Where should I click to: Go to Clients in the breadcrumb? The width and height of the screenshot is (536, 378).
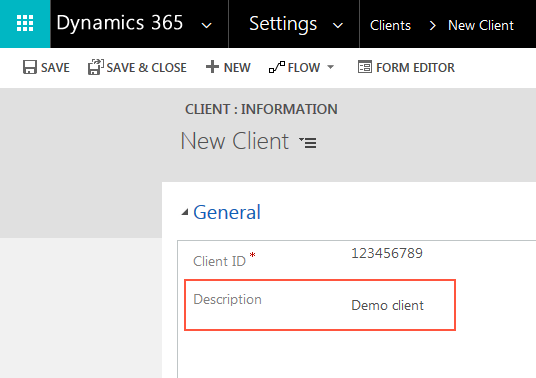(x=390, y=25)
